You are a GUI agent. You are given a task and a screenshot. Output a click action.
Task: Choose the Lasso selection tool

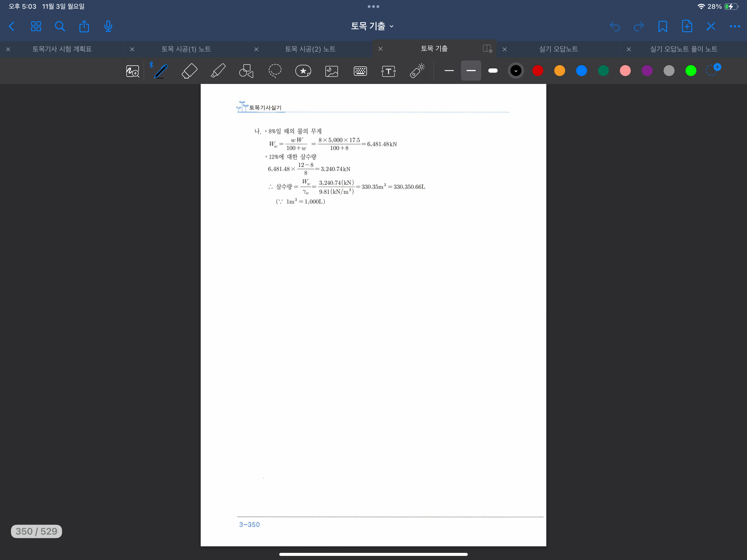pos(275,71)
